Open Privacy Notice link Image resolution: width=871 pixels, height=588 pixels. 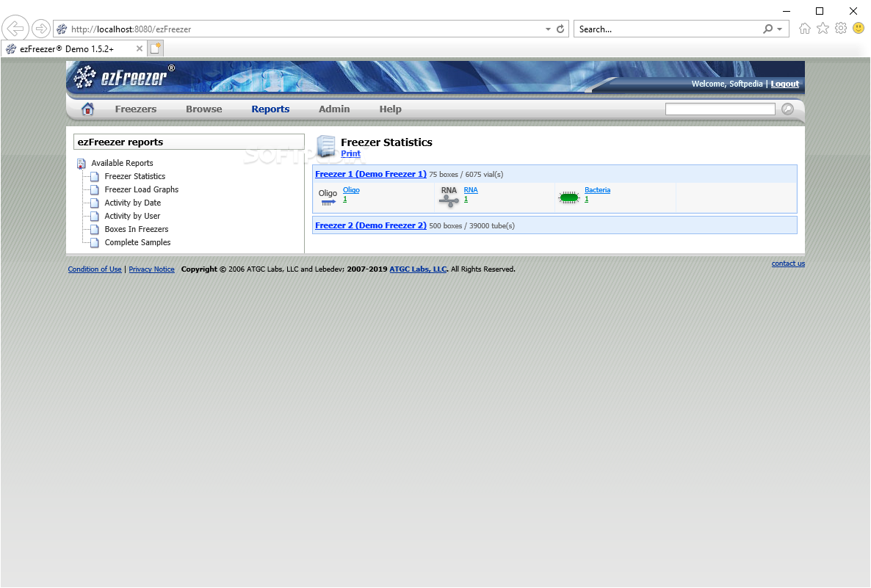tap(151, 269)
